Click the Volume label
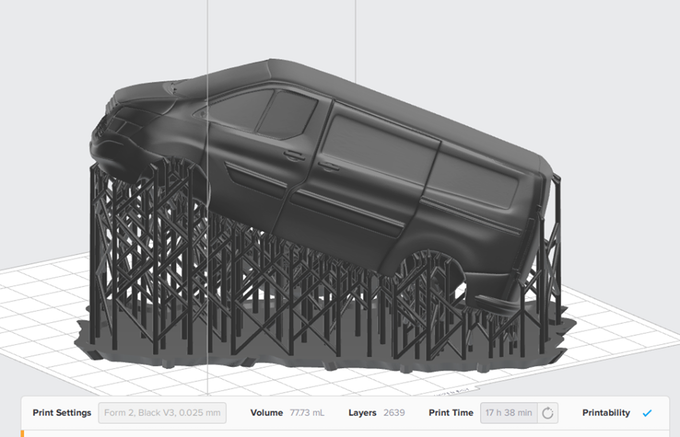Screen dimensions: 680x437 (x=267, y=413)
